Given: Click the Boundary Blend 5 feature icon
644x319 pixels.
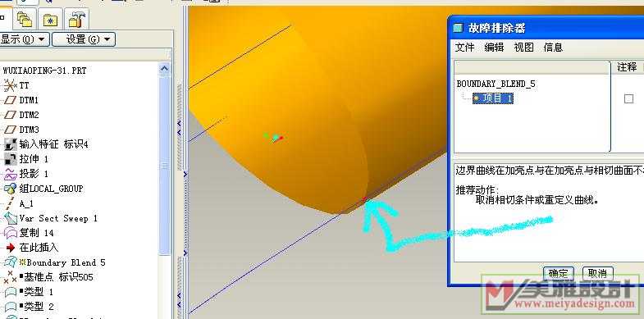Looking at the screenshot, I should point(11,262).
